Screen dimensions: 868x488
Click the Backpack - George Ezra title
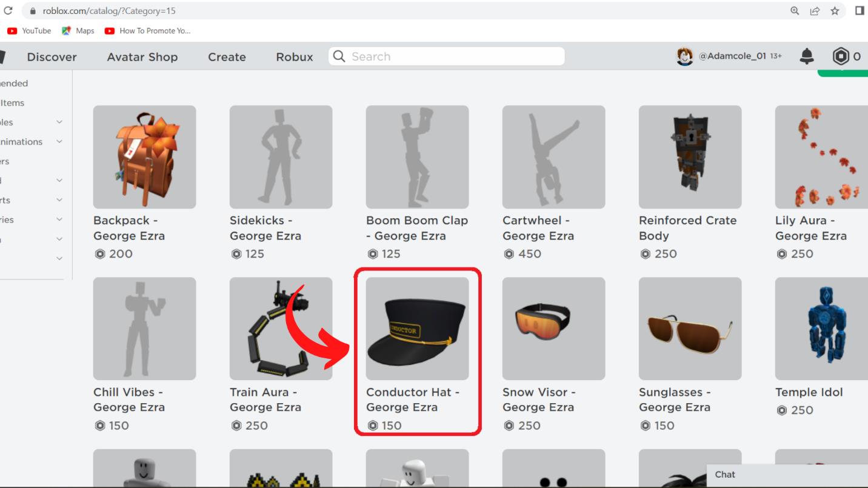coord(129,228)
